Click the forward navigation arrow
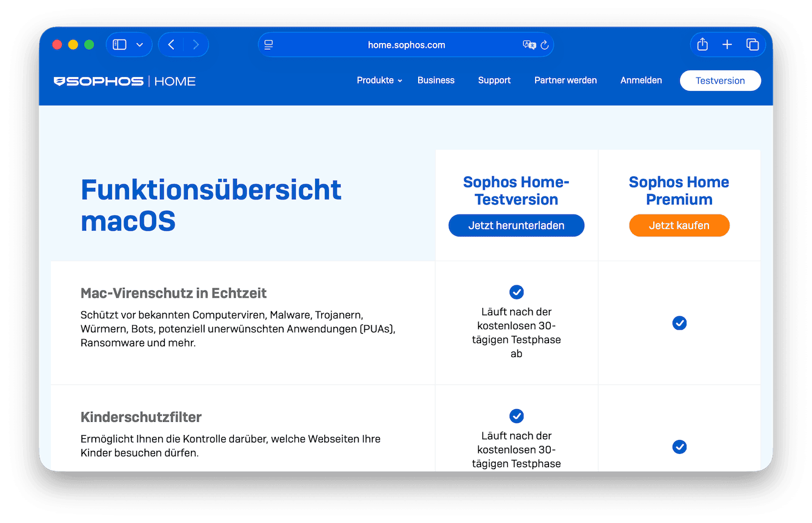 click(195, 44)
